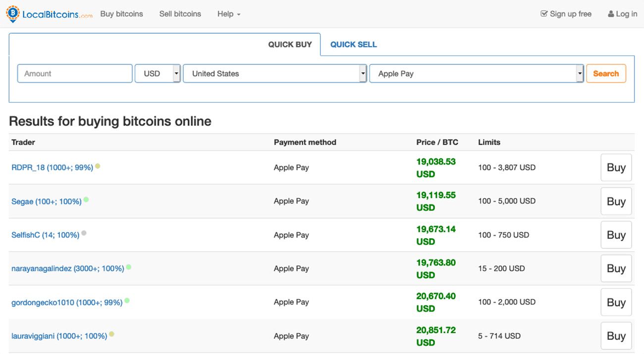Viewport: 644px width, 354px height.
Task: Click the status dot beside RDPR_18
Action: (98, 166)
